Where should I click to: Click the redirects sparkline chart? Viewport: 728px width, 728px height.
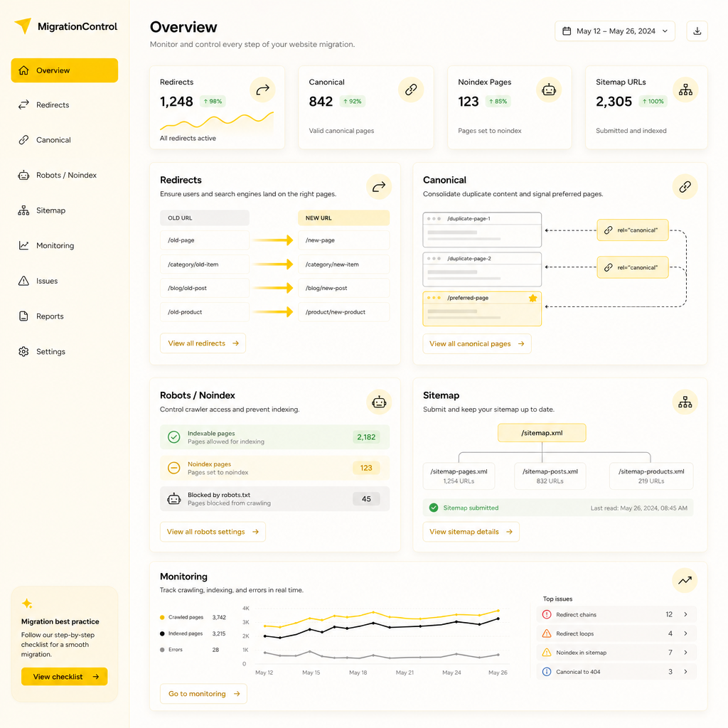click(217, 120)
